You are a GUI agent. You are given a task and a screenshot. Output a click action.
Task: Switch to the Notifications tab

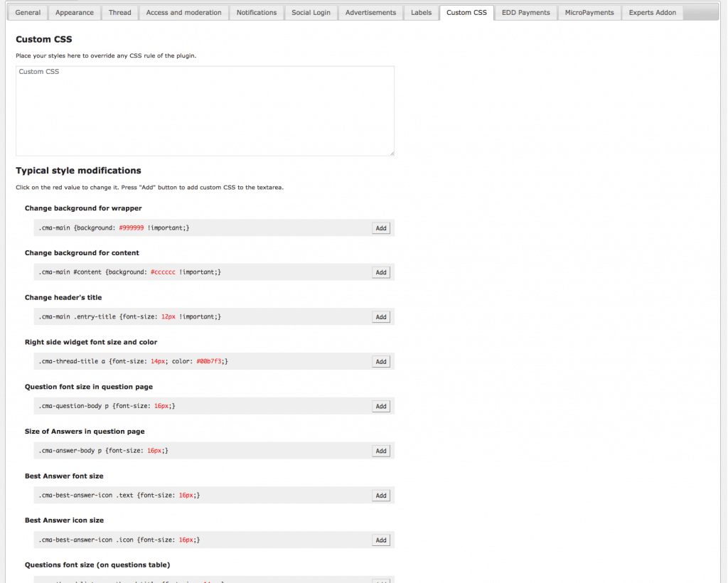click(257, 12)
